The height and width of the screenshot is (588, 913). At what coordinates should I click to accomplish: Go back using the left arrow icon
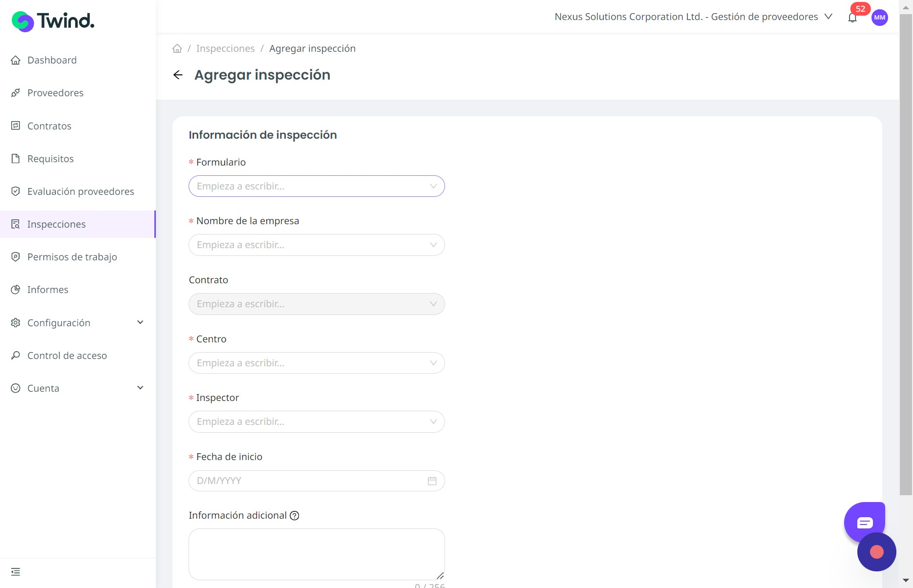point(178,75)
